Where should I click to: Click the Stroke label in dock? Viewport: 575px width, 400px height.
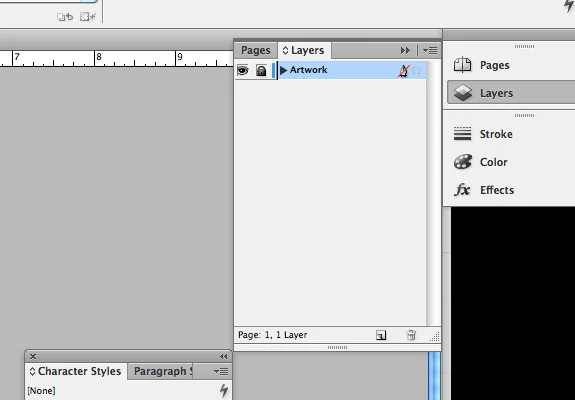[496, 134]
